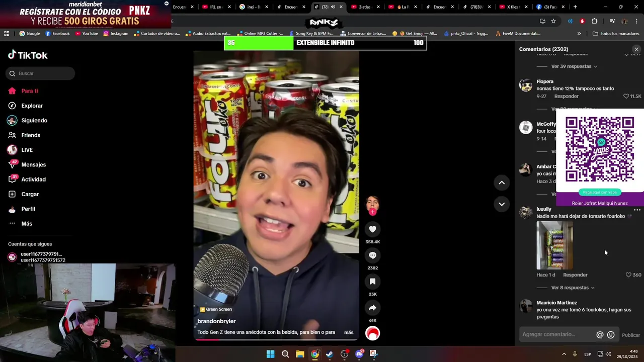Close the comments panel
Image resolution: width=644 pixels, height=362 pixels.
(x=636, y=49)
